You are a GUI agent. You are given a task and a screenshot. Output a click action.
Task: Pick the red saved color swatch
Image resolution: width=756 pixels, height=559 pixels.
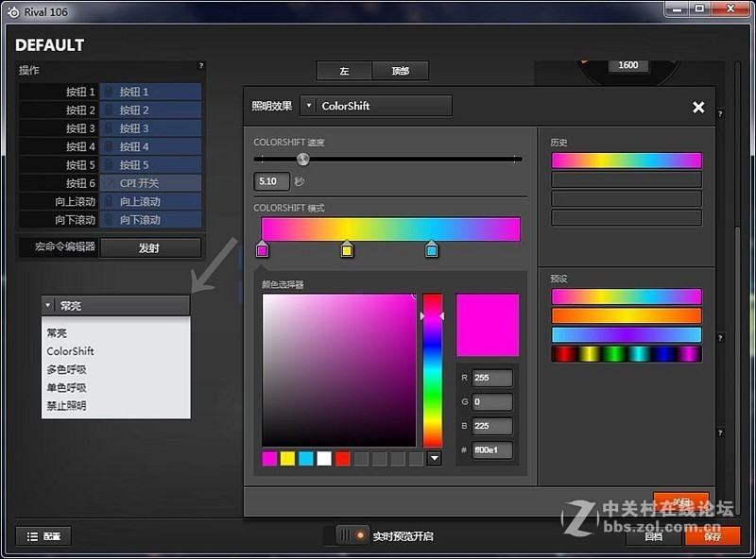pos(342,459)
